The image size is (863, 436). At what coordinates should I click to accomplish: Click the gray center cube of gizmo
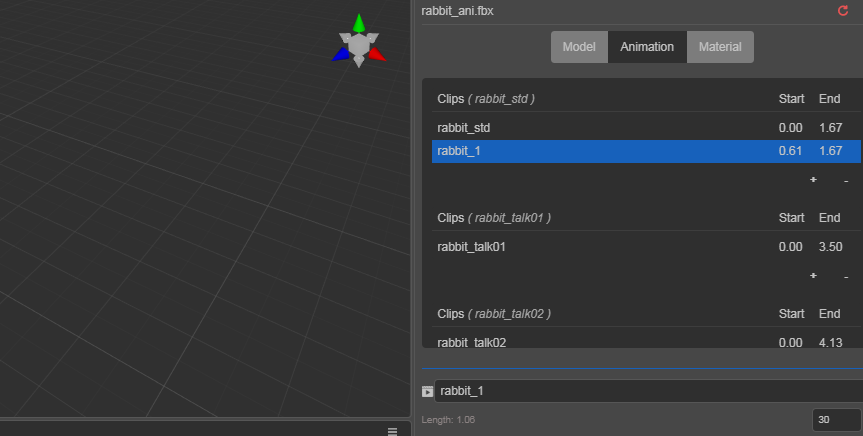coord(359,45)
